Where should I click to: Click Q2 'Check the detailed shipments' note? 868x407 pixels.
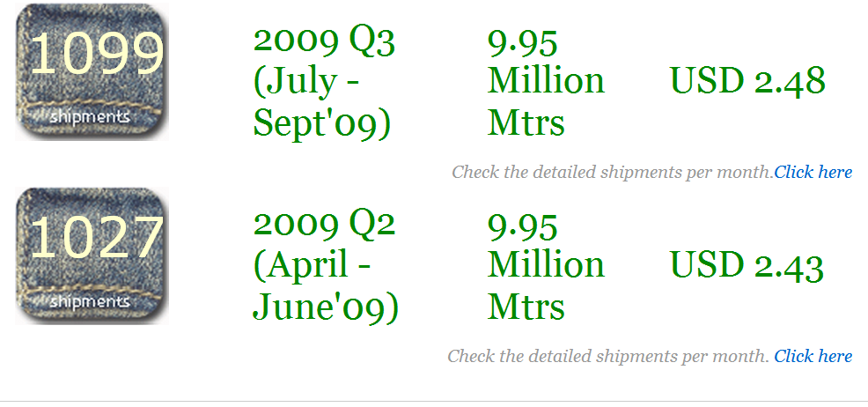click(607, 356)
